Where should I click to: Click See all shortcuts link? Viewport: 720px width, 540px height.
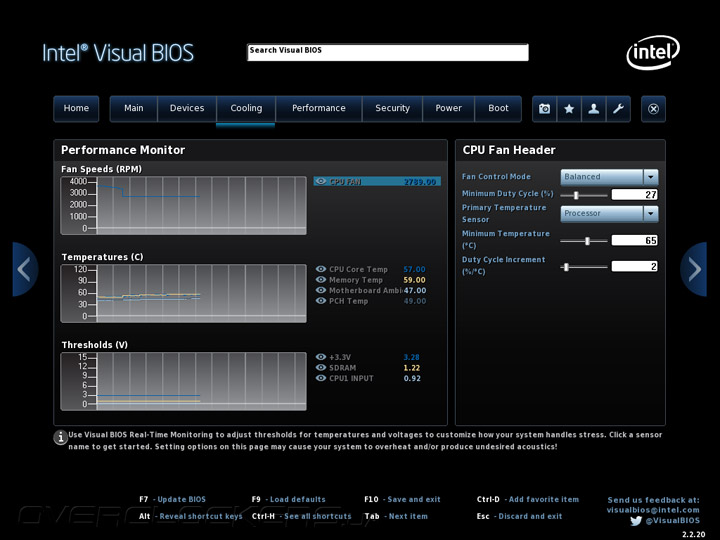(318, 517)
